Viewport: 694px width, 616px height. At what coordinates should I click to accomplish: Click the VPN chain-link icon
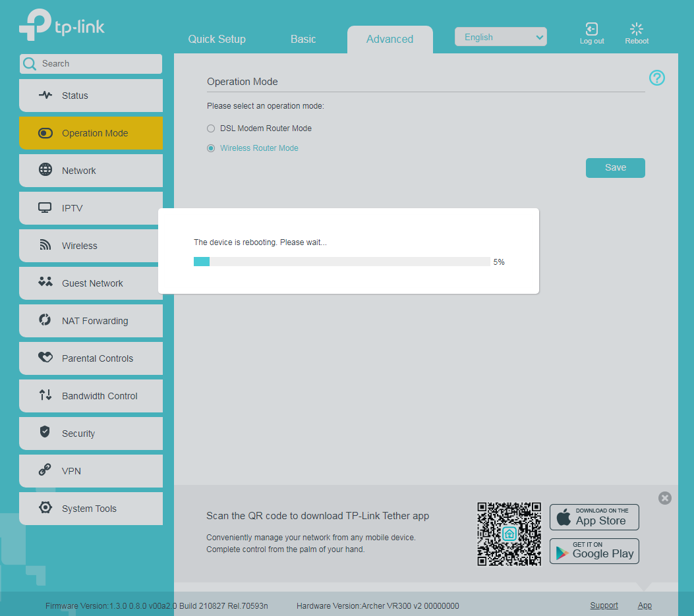pyautogui.click(x=45, y=470)
